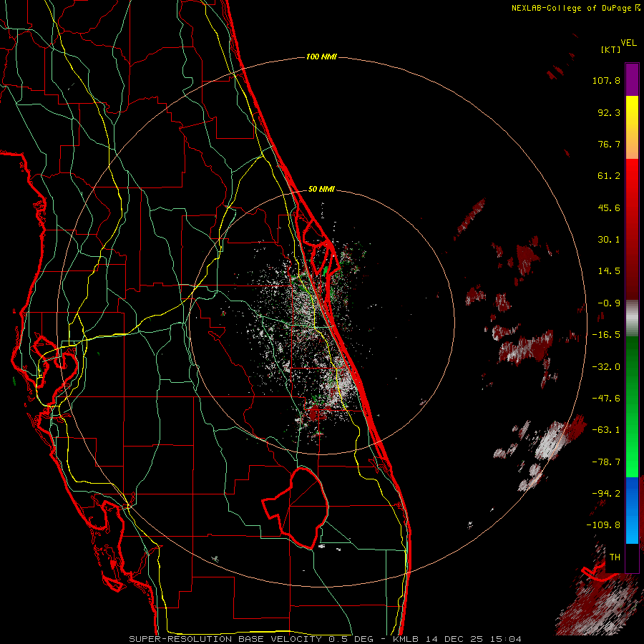This screenshot has height=644, width=644.
Task: Click the 50 NMI range ring label
Action: [321, 190]
